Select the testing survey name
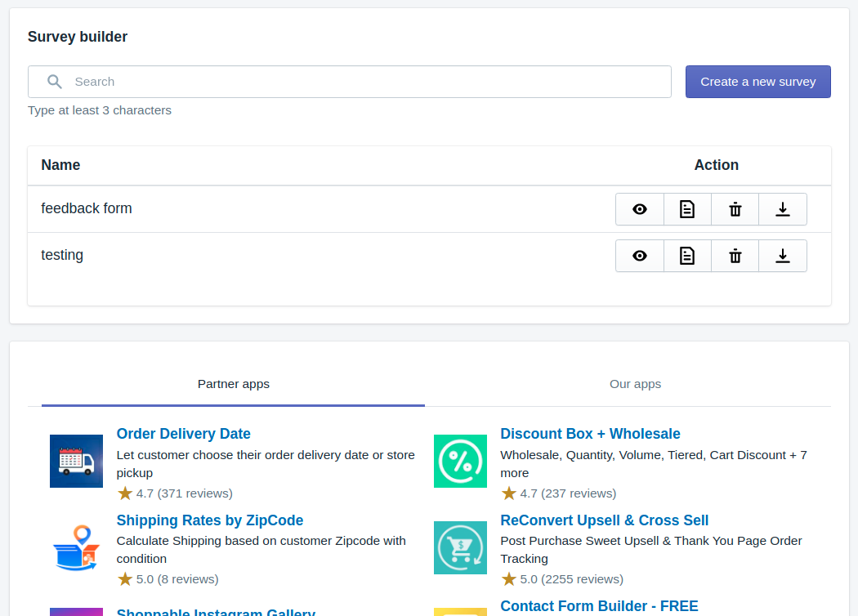 62,255
